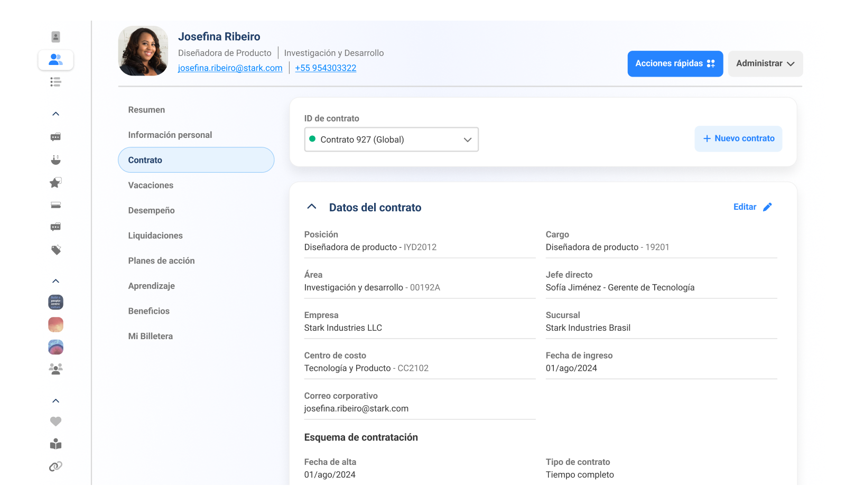
Task: Click the chain link sidebar icon
Action: (x=55, y=466)
